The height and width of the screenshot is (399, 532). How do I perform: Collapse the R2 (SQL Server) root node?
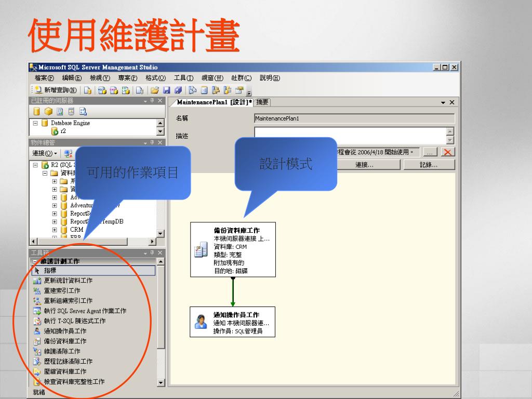coord(35,165)
